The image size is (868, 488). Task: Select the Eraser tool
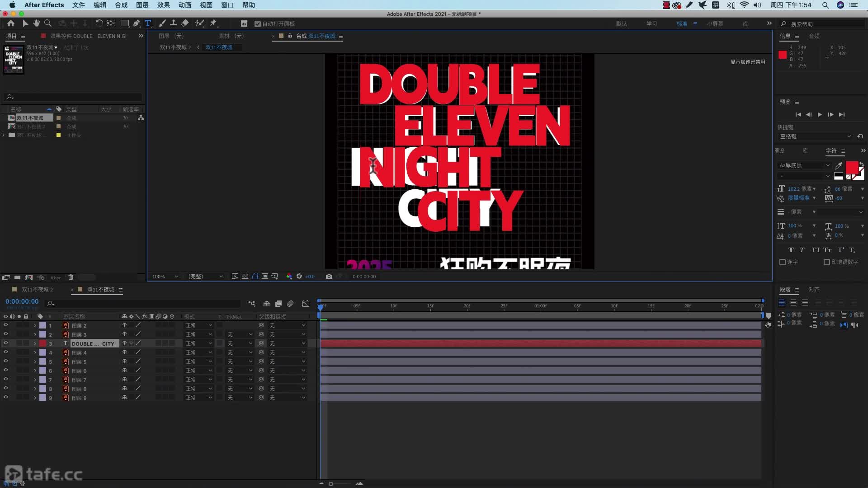185,23
